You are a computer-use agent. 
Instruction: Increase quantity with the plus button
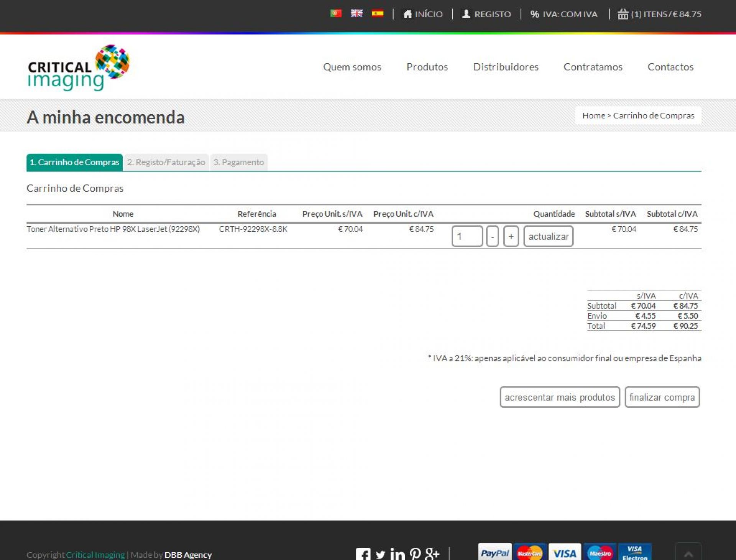[x=511, y=236]
